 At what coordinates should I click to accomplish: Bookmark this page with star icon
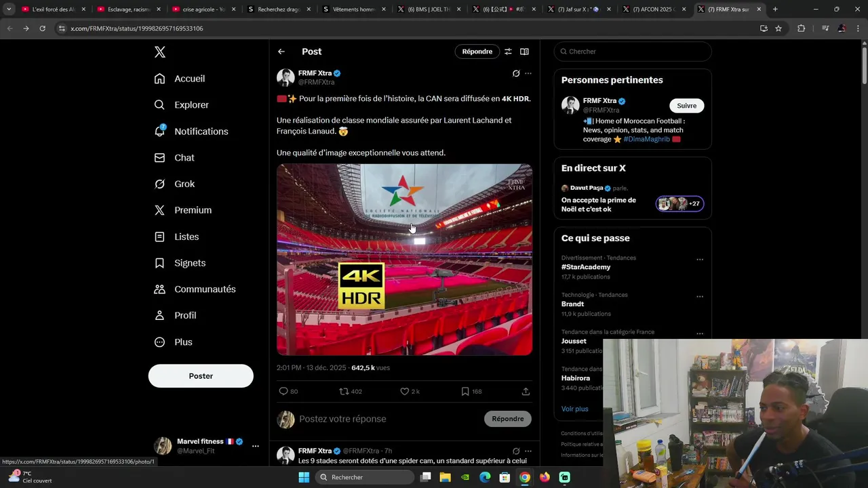[x=778, y=28]
